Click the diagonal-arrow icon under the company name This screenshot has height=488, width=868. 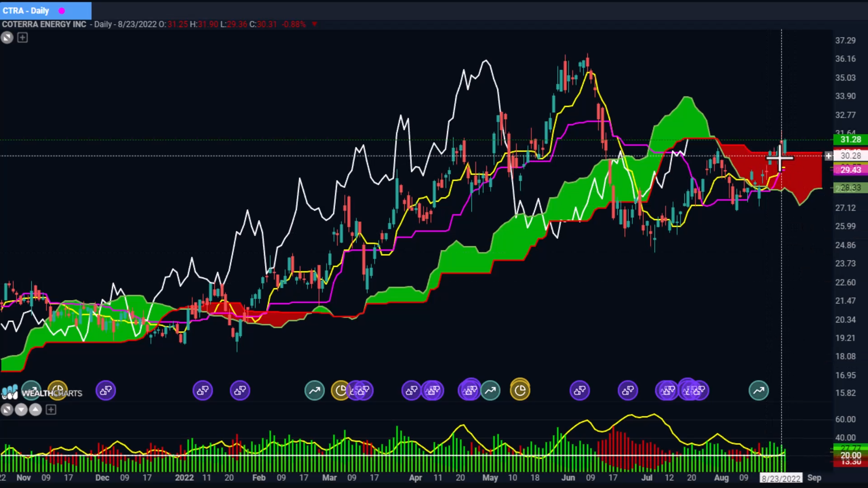pos(7,38)
